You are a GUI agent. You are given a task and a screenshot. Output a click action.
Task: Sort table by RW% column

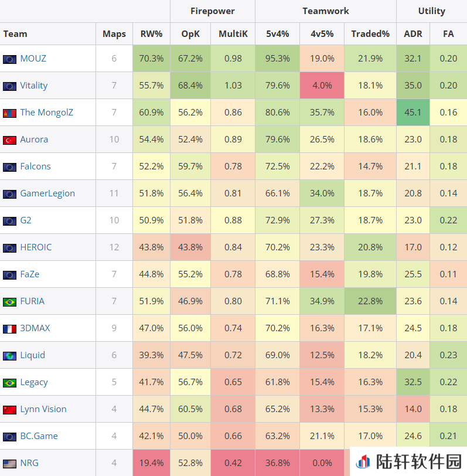[151, 33]
